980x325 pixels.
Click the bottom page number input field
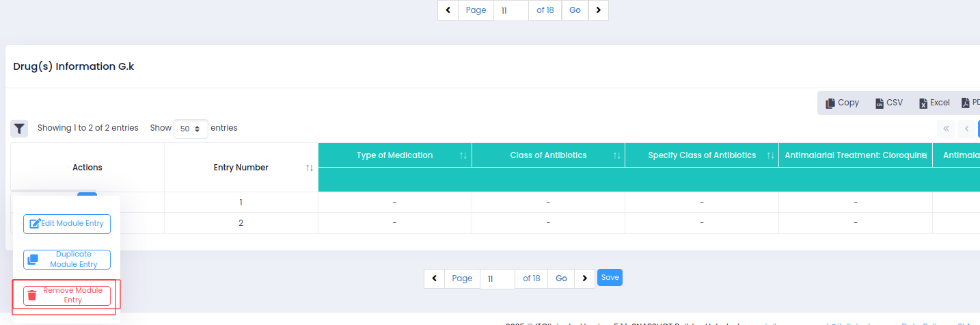pyautogui.click(x=497, y=278)
